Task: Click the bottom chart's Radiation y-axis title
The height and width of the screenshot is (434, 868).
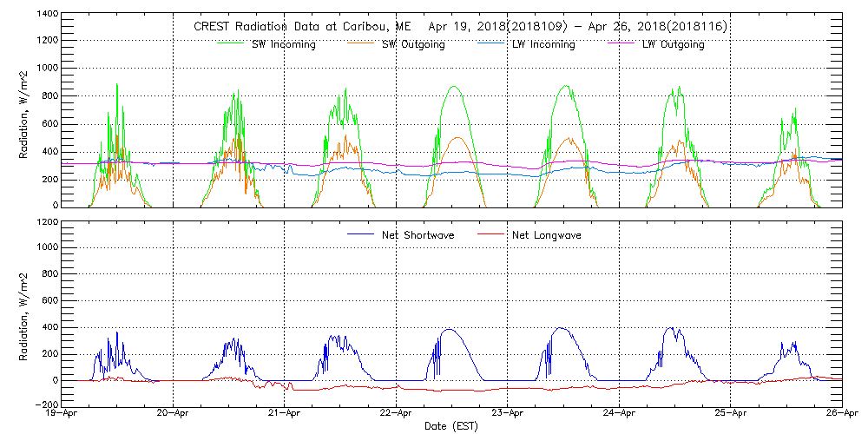Action: 25,312
